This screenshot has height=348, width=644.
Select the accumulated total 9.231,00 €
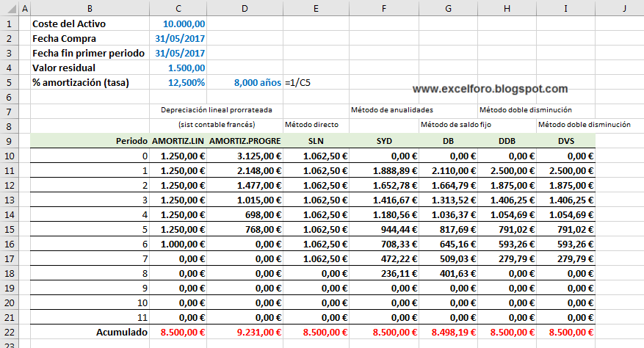[245, 332]
